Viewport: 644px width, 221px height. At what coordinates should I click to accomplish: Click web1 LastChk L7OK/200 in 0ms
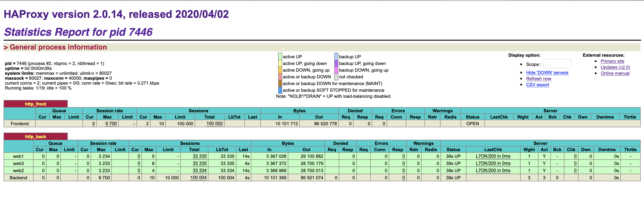493,156
